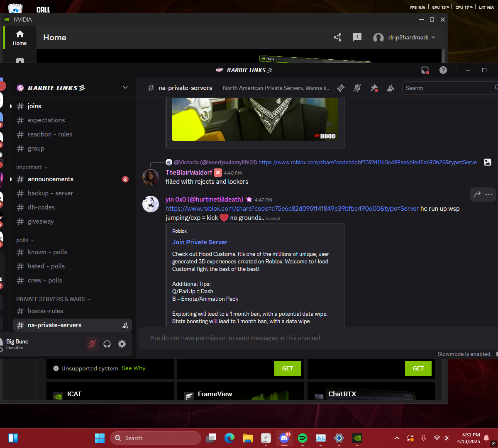Launch Microsoft Edge from taskbar
This screenshot has height=448, width=498.
[x=229, y=438]
